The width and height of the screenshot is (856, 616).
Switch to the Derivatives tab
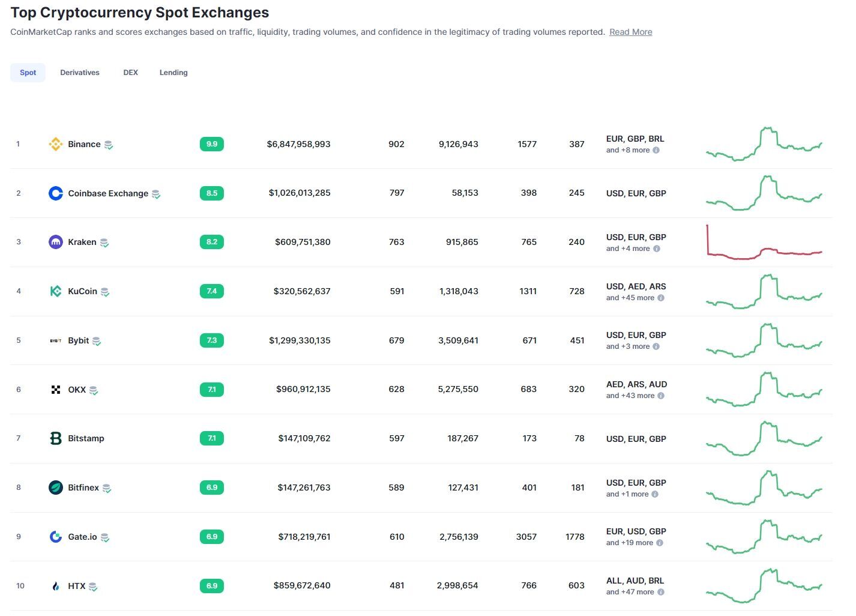[x=80, y=73]
